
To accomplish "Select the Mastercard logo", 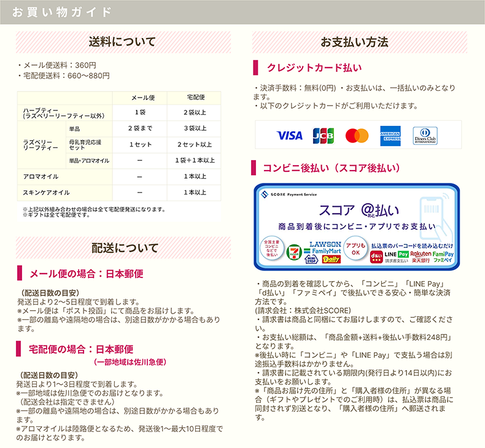I will (x=357, y=135).
